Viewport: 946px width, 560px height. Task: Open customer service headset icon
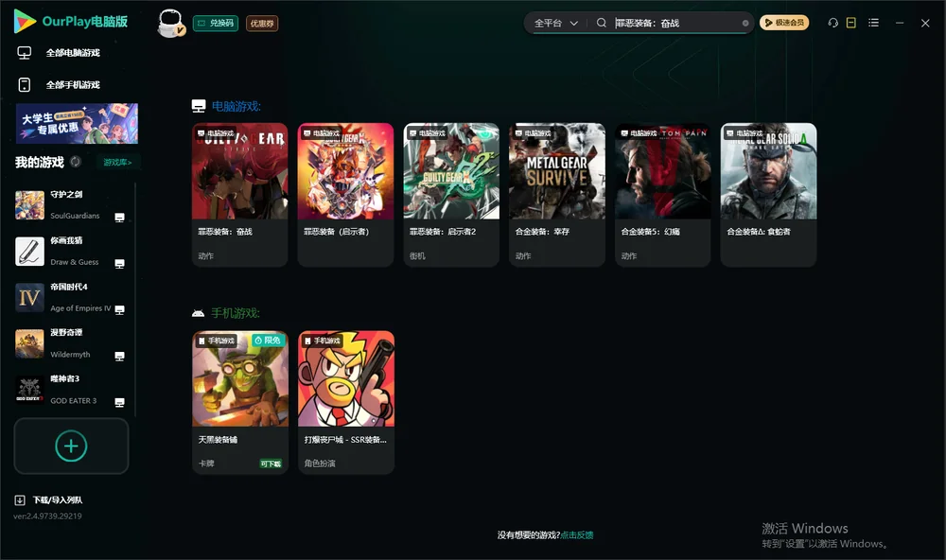point(832,23)
